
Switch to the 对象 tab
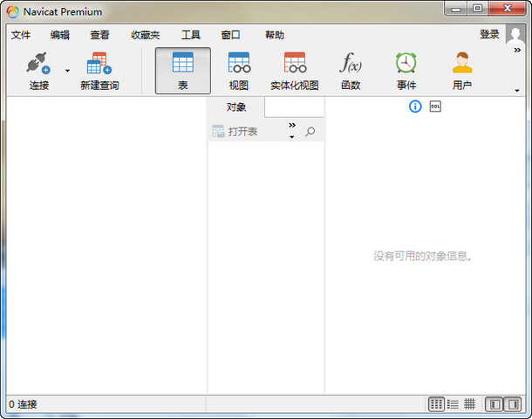236,107
